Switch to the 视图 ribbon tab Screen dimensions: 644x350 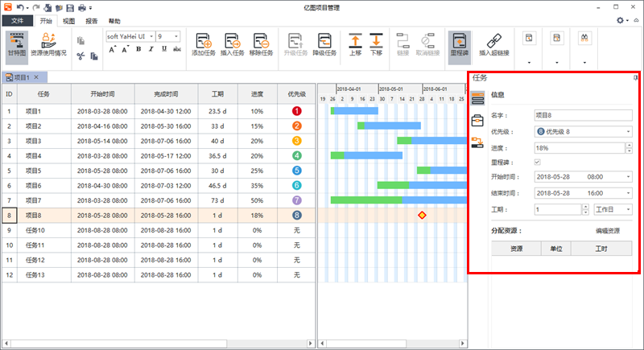coord(68,21)
